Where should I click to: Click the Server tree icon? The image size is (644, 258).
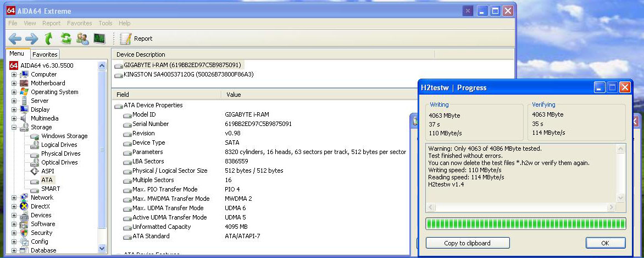point(24,101)
